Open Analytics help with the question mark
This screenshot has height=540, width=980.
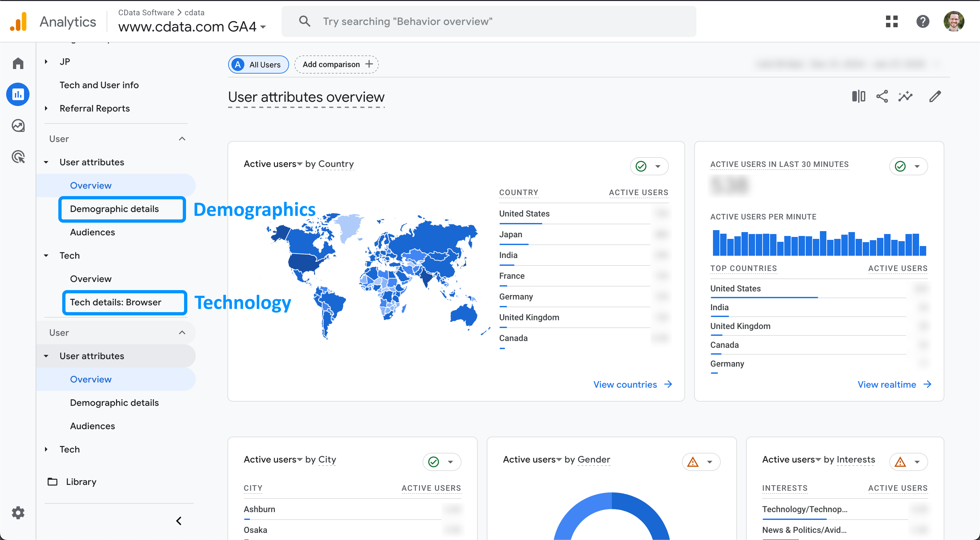pyautogui.click(x=923, y=21)
